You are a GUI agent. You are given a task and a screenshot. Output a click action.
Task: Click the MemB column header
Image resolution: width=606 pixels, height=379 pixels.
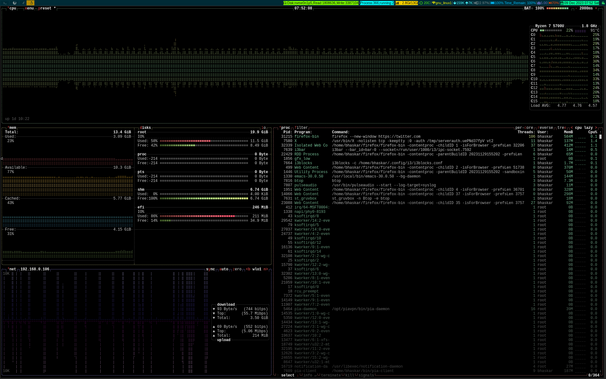568,132
